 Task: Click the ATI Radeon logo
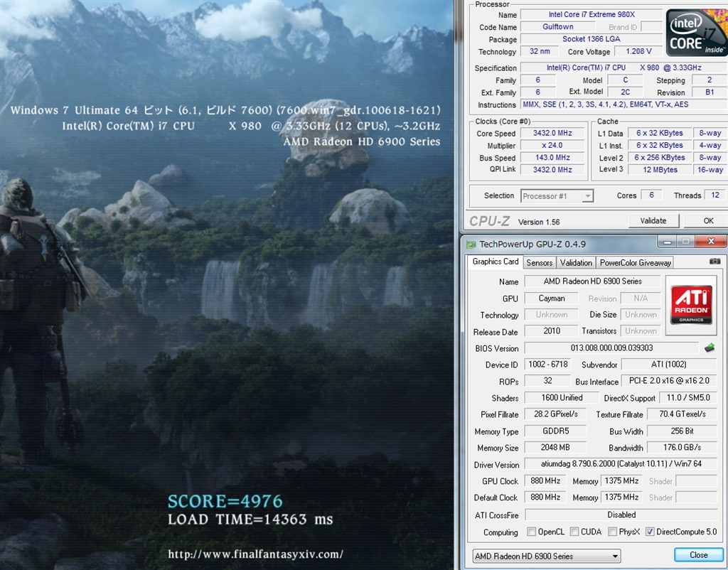pos(691,305)
